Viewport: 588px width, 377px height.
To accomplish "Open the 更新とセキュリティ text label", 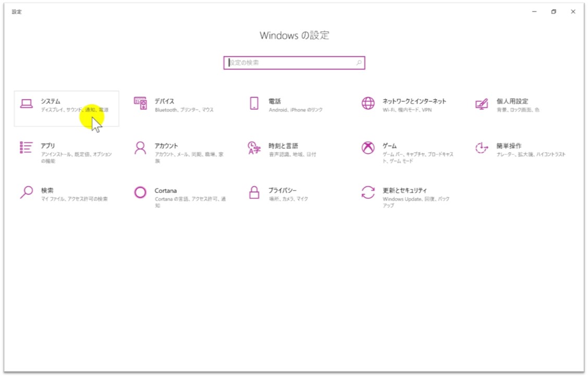I will pos(405,190).
